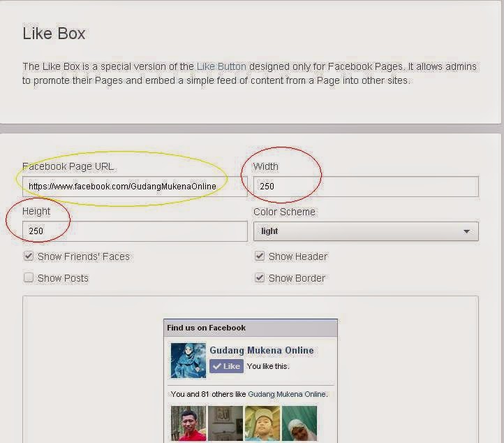Image resolution: width=504 pixels, height=443 pixels.
Task: Click the friend photo wearing white cap
Action: coord(262,423)
